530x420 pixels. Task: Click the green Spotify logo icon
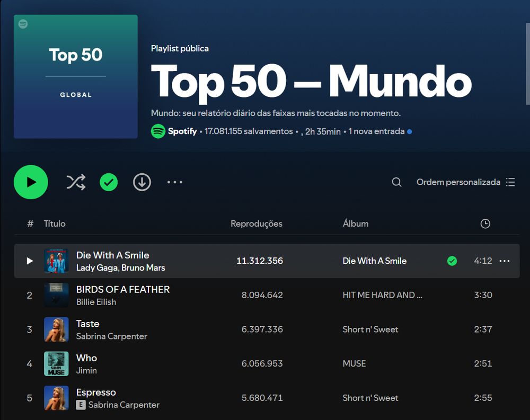pos(158,131)
